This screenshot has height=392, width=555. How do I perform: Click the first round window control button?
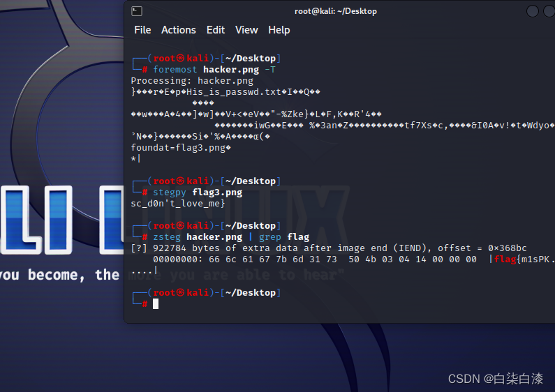click(x=533, y=11)
